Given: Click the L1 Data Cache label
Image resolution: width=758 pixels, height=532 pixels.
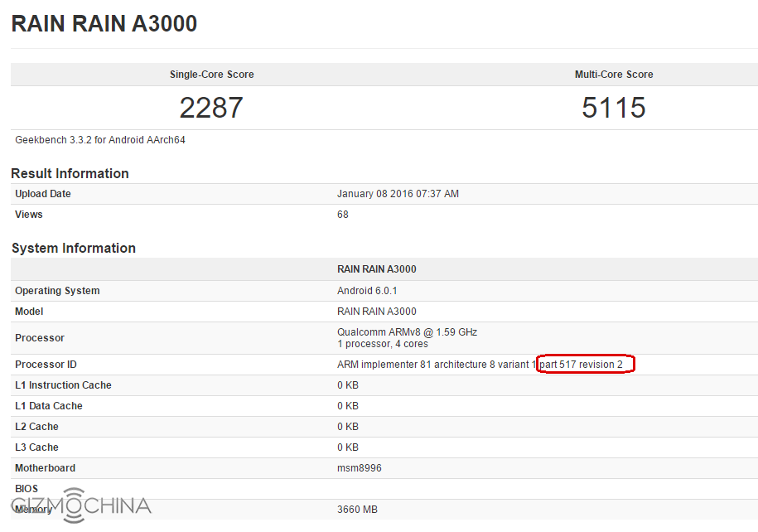Looking at the screenshot, I should 49,406.
